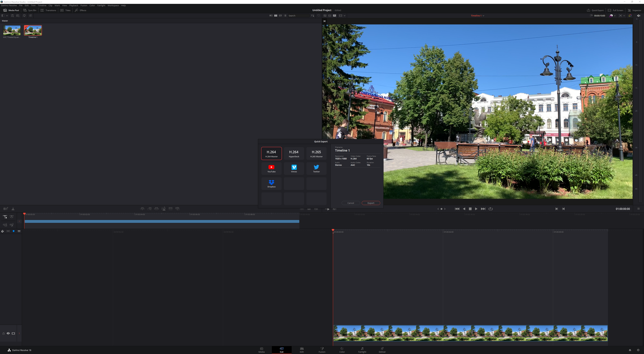Select the H.264 Master export preset
Screen dimensions: 644x354
(271, 153)
